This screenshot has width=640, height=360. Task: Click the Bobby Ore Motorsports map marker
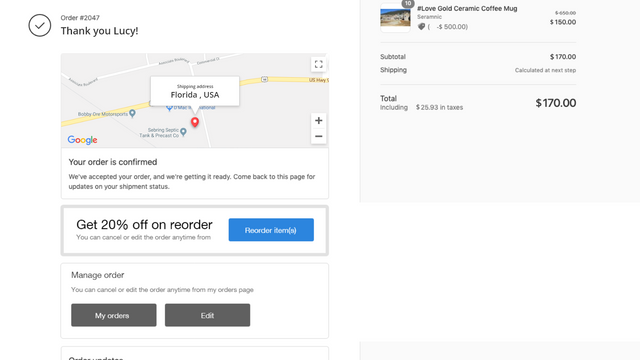pyautogui.click(x=132, y=113)
